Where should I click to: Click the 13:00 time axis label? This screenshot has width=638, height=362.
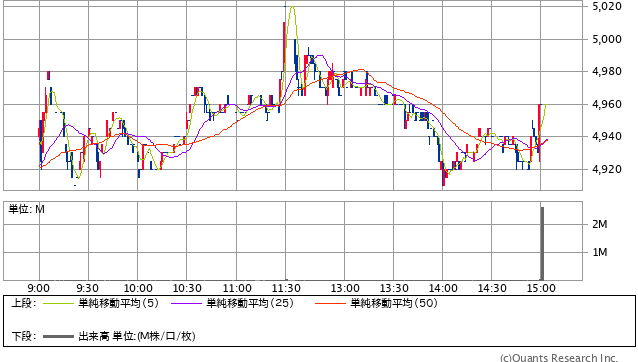coord(345,288)
